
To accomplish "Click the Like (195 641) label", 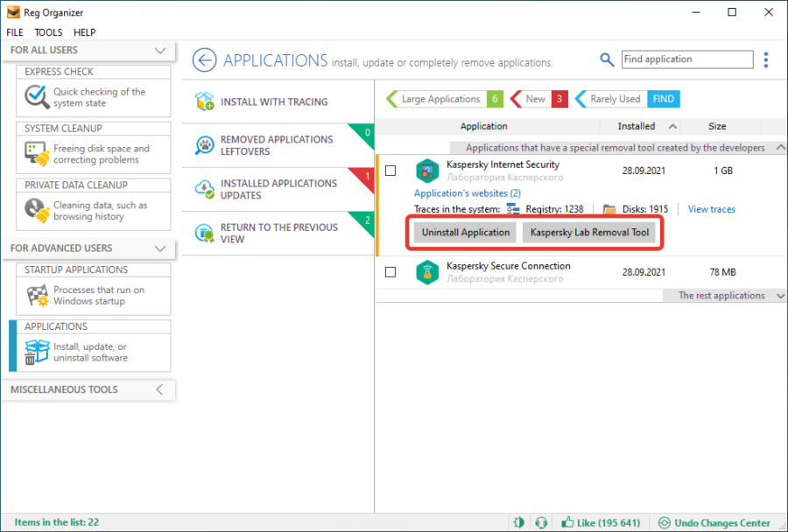I will point(609,522).
